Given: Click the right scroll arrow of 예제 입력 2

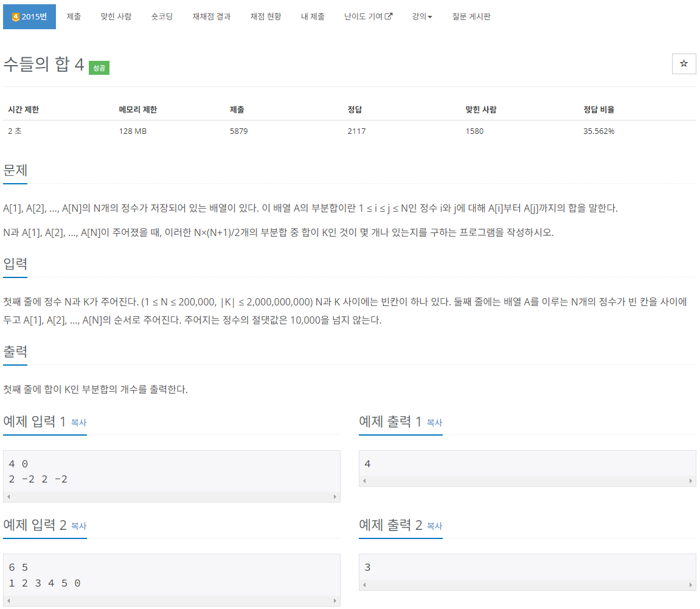Looking at the screenshot, I should coord(335,600).
